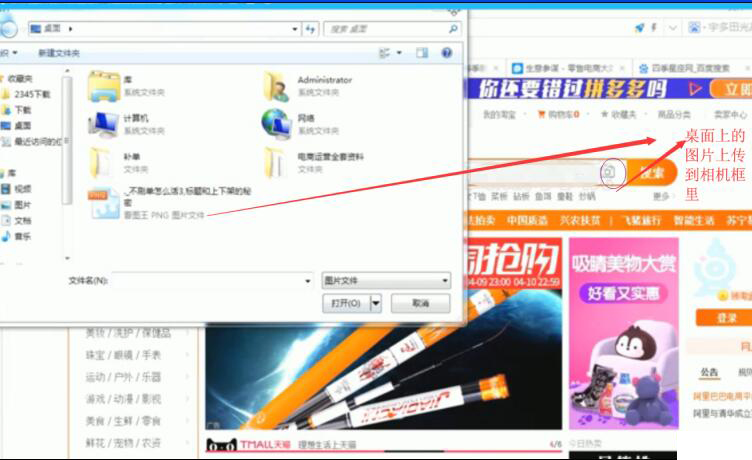Click the 库 node in the sidebar
The image size is (752, 460).
12,173
